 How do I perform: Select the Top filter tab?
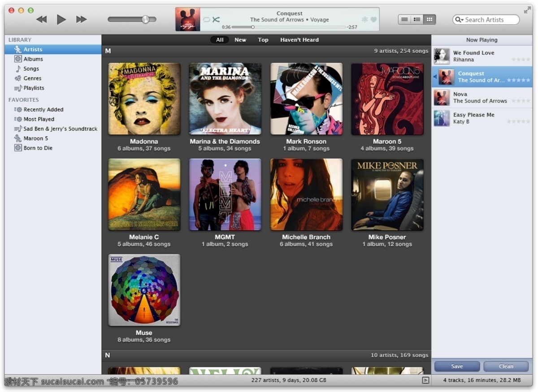click(263, 40)
